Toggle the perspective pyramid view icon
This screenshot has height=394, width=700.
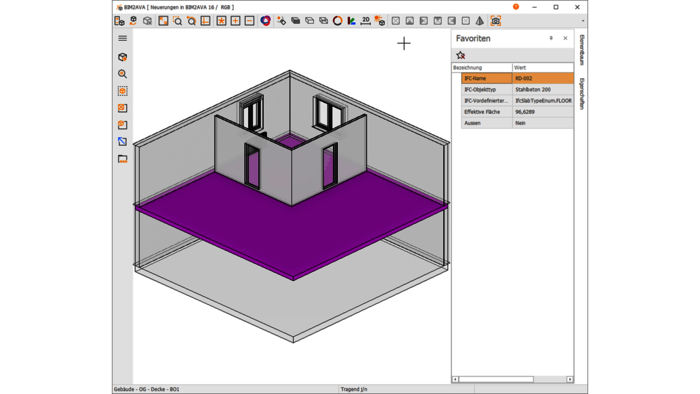pyautogui.click(x=479, y=21)
